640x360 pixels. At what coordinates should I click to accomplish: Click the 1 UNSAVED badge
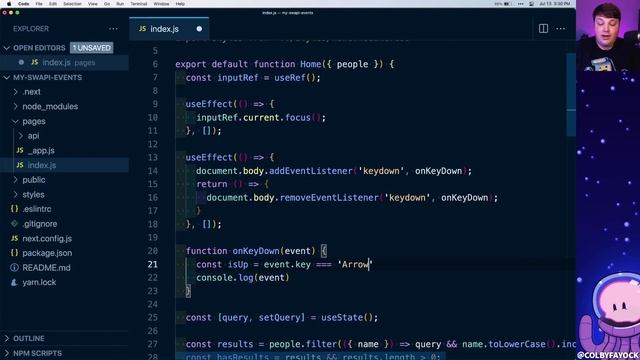coord(91,48)
